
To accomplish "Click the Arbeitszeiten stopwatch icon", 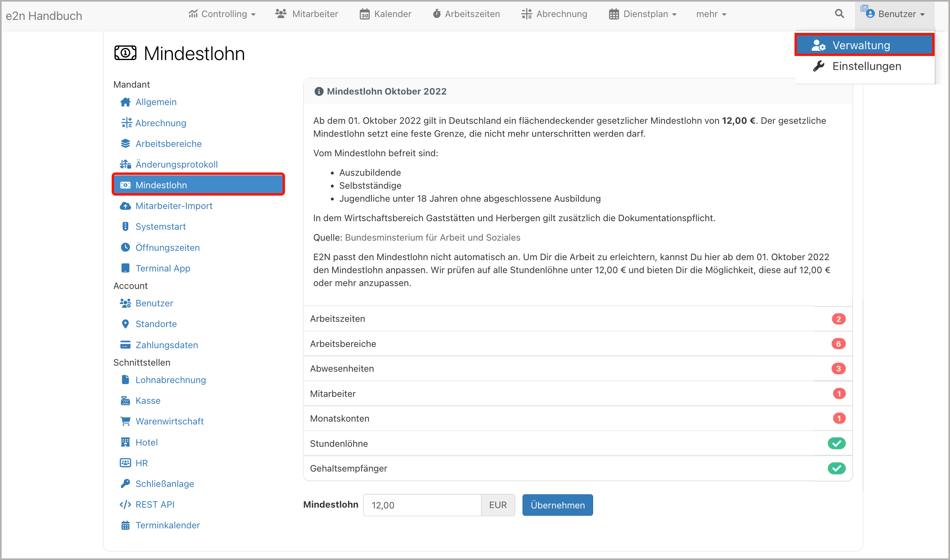I will tap(436, 13).
